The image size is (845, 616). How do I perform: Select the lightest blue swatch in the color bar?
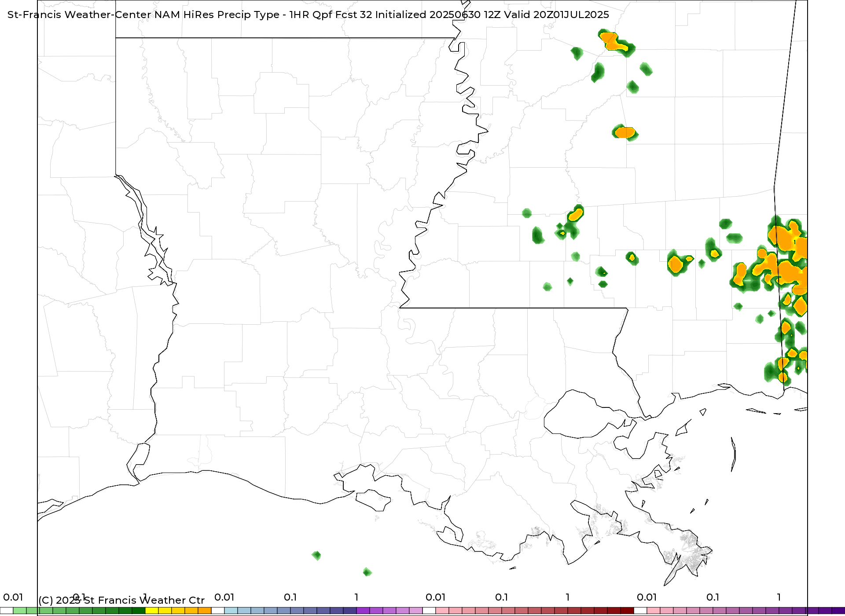pos(231,611)
